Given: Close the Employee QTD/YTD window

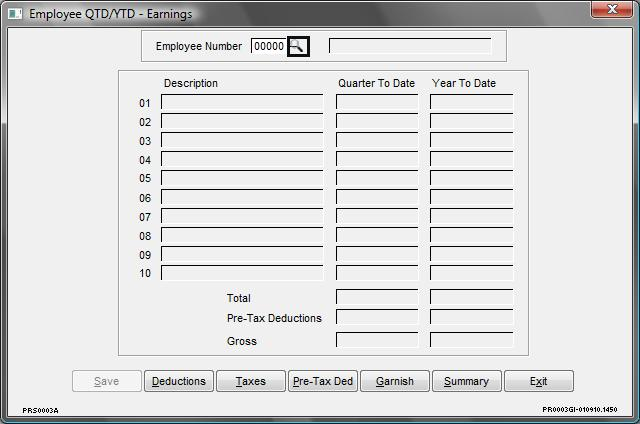Looking at the screenshot, I should pyautogui.click(x=611, y=9).
